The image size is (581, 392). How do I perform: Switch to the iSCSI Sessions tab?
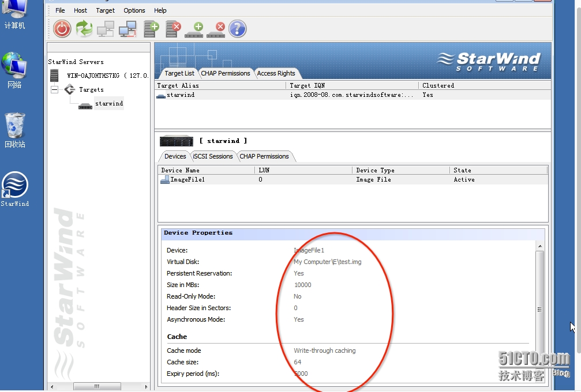point(213,156)
